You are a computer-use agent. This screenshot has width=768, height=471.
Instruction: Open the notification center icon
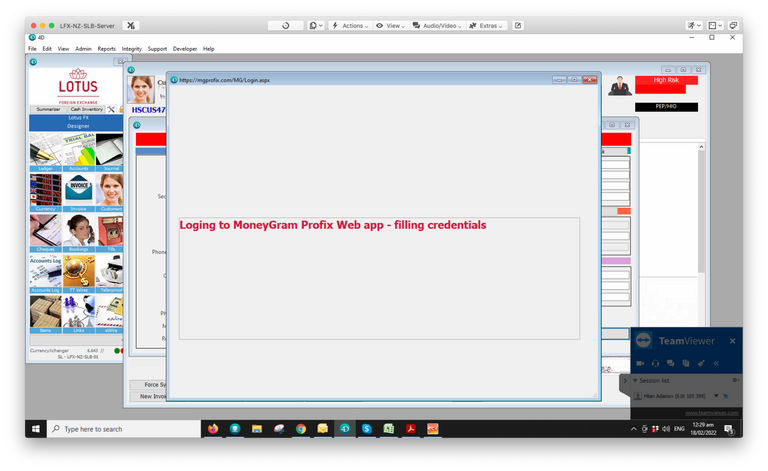pos(729,429)
